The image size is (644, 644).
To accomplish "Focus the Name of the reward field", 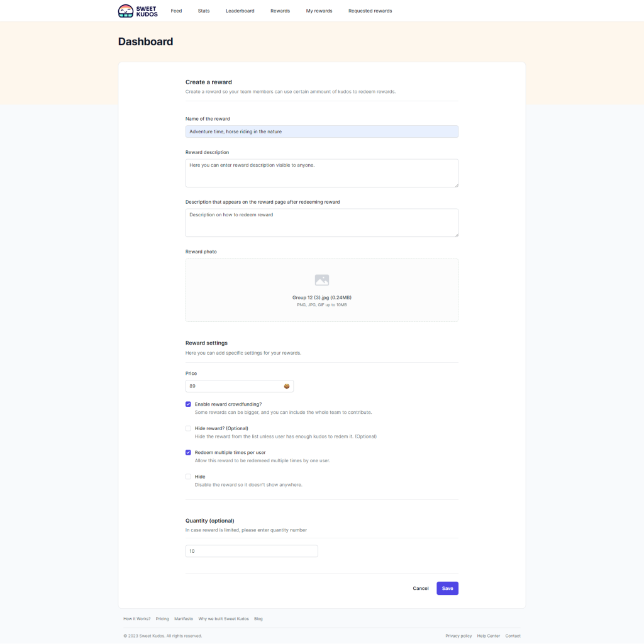I will tap(322, 131).
